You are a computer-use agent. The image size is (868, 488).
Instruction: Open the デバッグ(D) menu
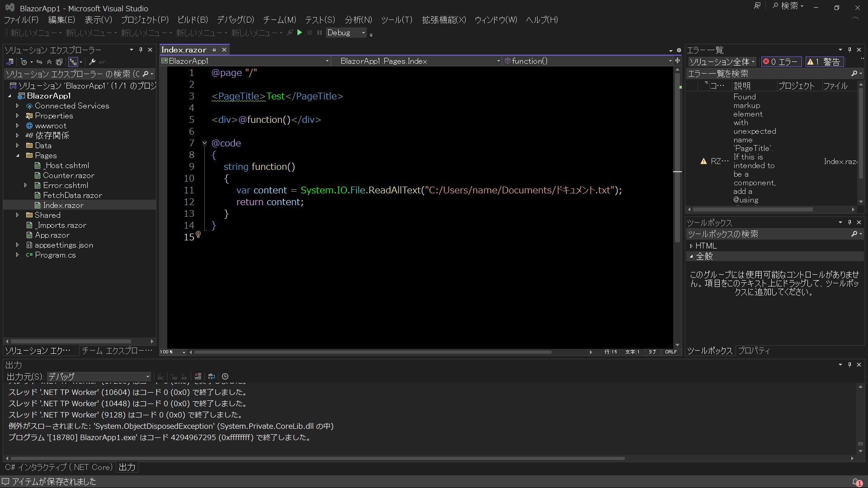point(236,20)
